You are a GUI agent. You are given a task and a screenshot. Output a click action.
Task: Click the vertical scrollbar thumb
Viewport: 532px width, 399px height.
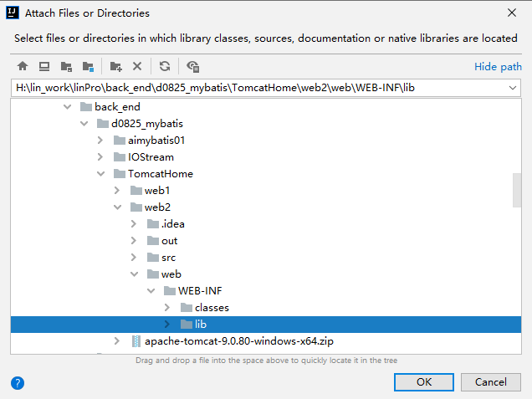point(517,189)
